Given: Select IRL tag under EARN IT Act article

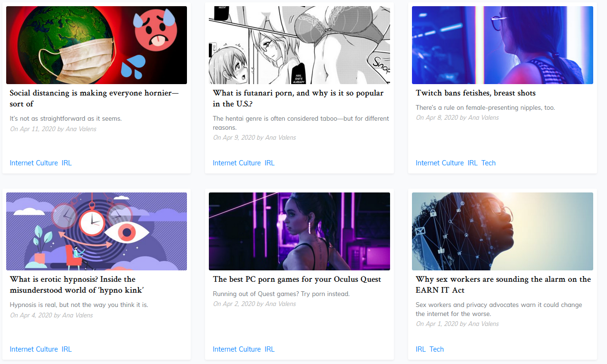Looking at the screenshot, I should [x=421, y=349].
